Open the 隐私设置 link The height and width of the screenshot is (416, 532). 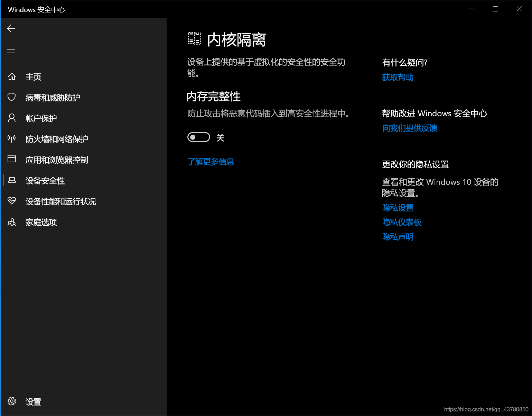pos(398,208)
